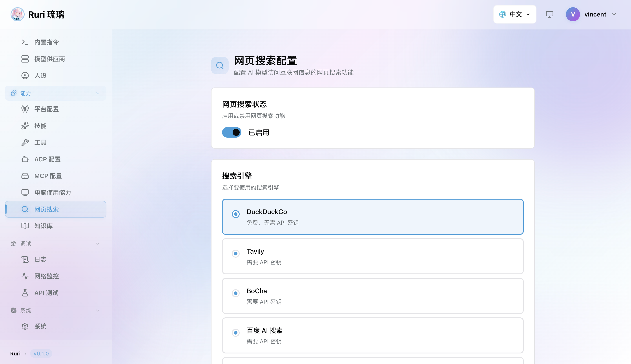Viewport: 631px width, 364px height.
Task: Click the chip icon beside 系统 group
Action: 13,311
